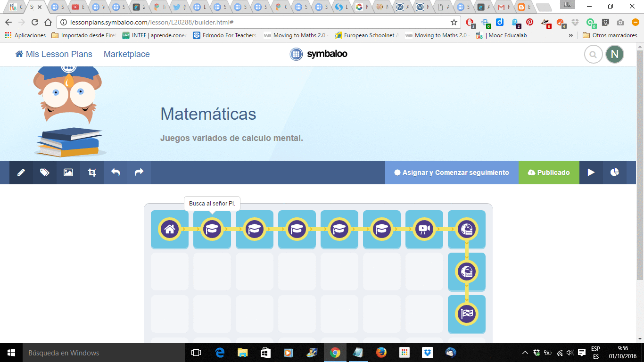Select the pencil icon to edit lesson details
This screenshot has height=362, width=644.
[x=21, y=173]
